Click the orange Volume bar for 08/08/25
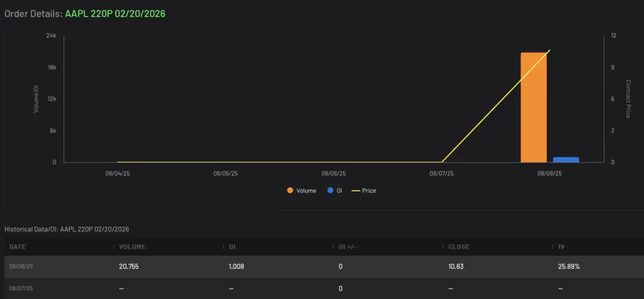The image size is (644, 299). tap(533, 108)
